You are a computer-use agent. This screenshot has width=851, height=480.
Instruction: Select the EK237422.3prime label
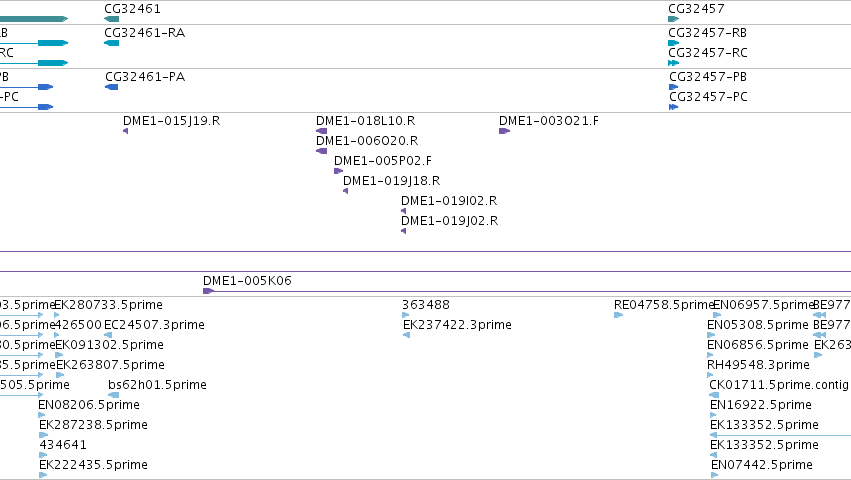(457, 325)
